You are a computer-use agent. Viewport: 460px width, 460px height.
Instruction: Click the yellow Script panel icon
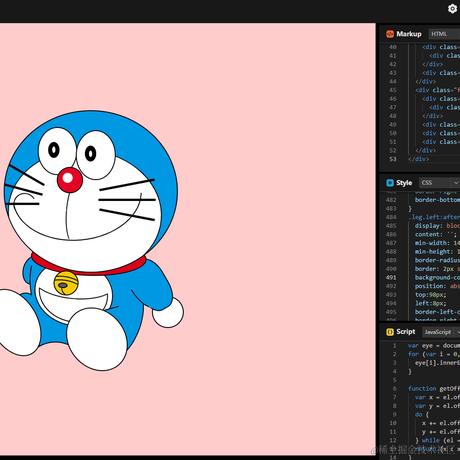tap(390, 332)
